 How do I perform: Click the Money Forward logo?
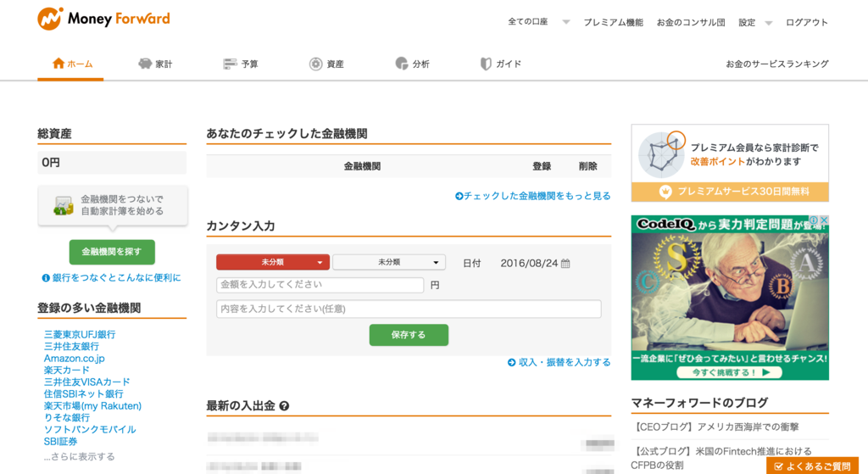click(103, 19)
